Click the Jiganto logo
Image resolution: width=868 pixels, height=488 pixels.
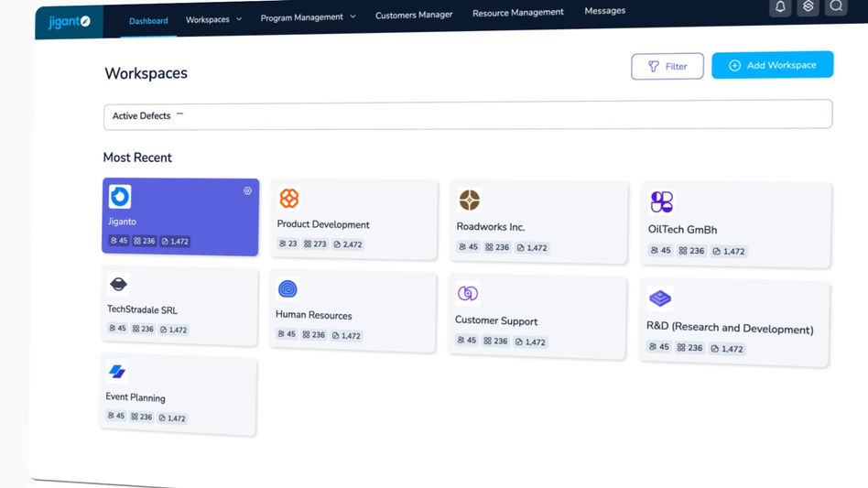tap(70, 22)
